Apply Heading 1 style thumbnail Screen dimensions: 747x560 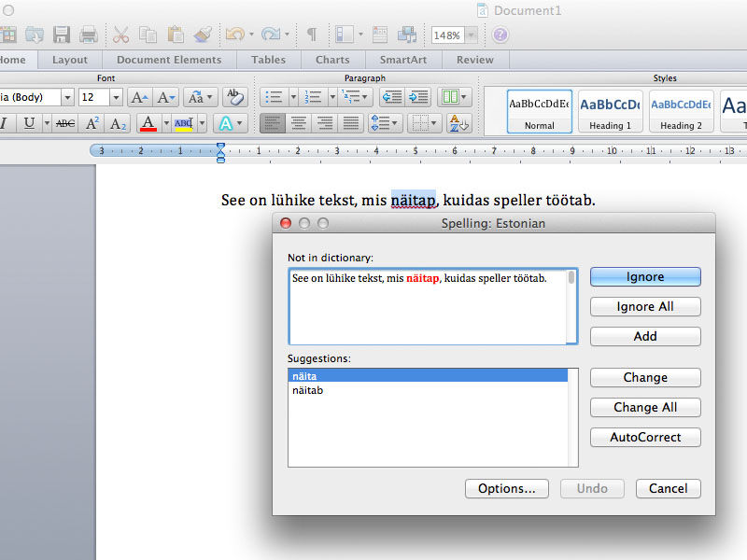click(610, 111)
